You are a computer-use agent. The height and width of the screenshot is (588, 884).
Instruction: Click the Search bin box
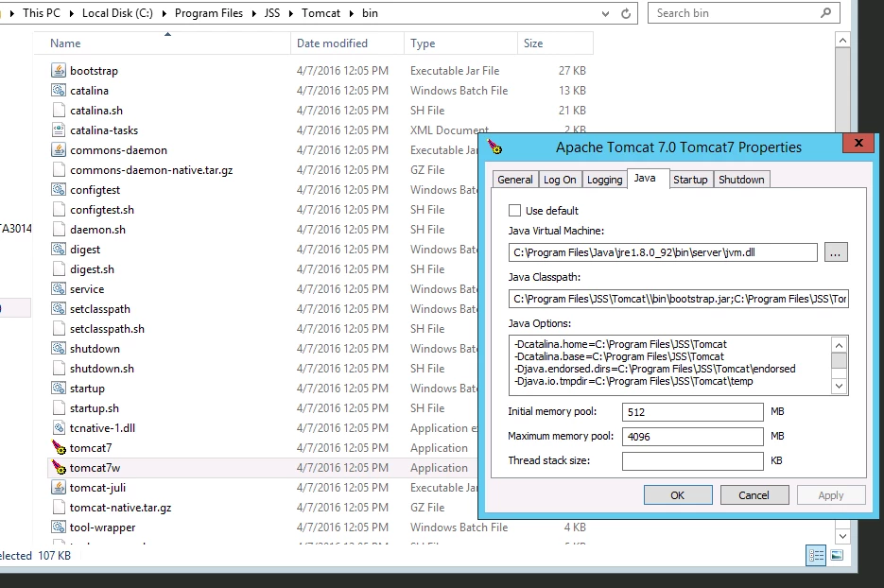(x=744, y=13)
